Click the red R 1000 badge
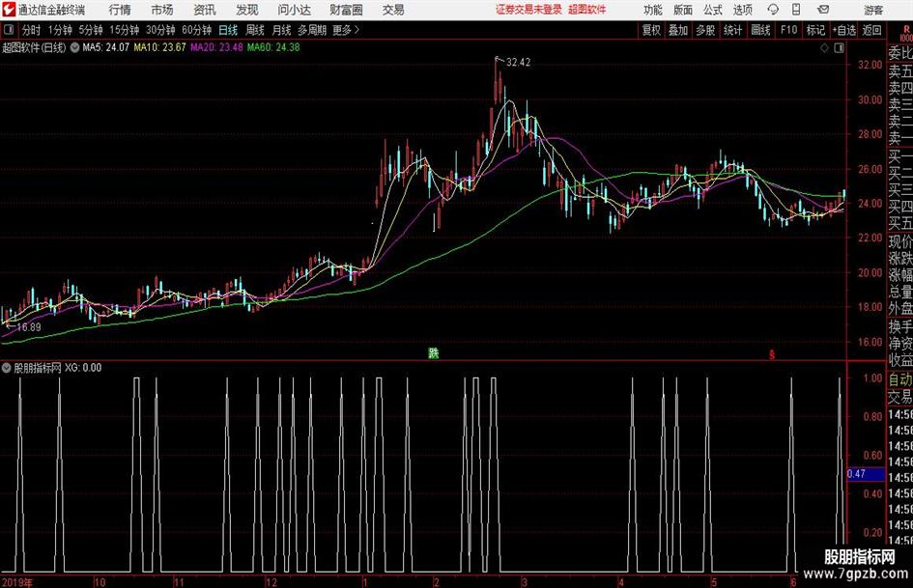 [x=905, y=33]
